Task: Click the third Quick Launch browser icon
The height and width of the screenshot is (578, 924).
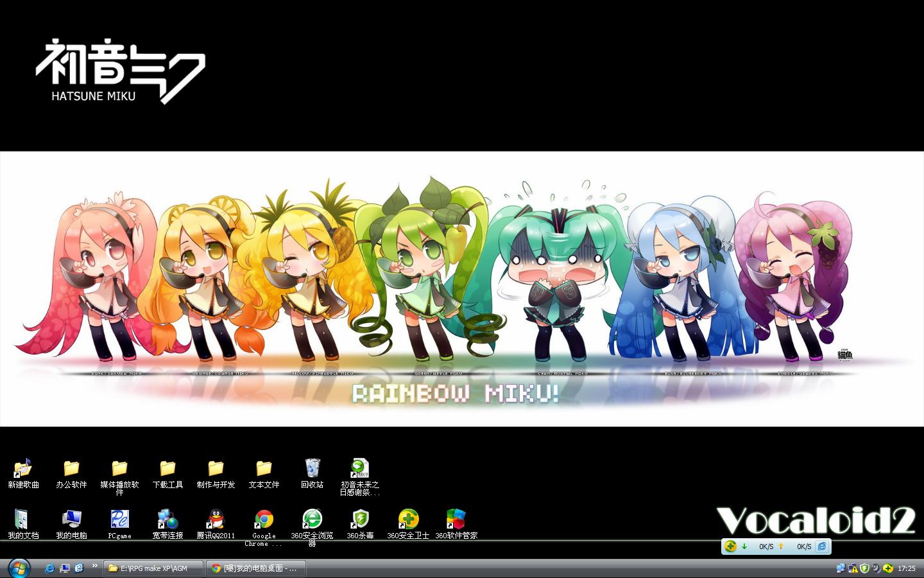Action: pyautogui.click(x=79, y=568)
